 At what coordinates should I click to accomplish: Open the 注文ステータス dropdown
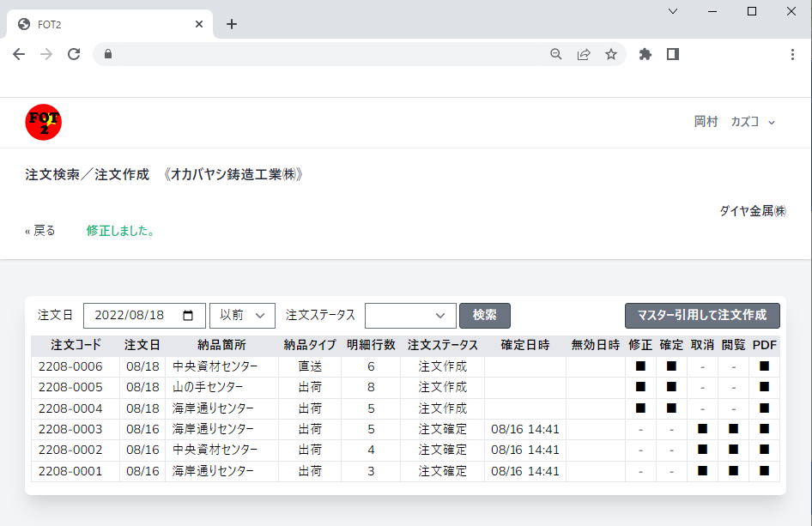(x=410, y=315)
